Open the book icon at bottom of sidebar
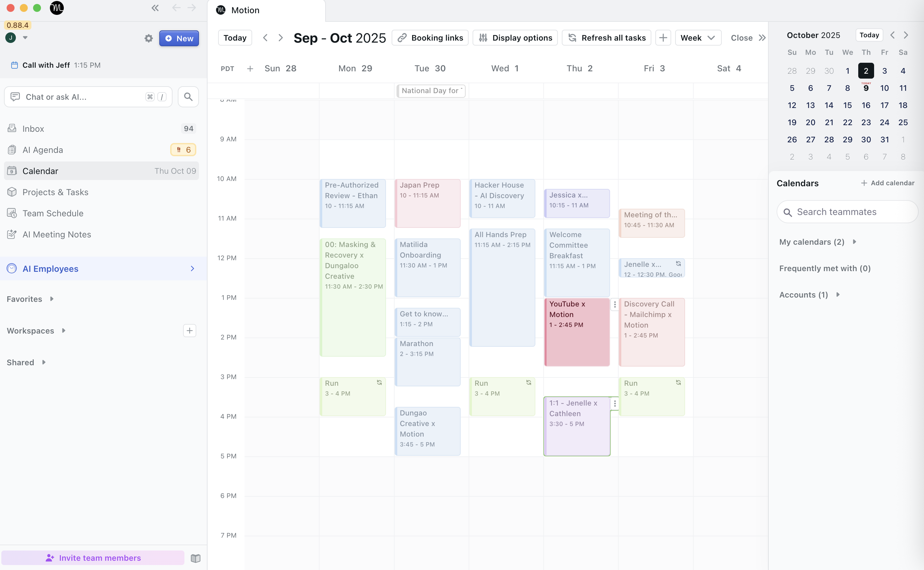Image resolution: width=924 pixels, height=570 pixels. point(195,558)
